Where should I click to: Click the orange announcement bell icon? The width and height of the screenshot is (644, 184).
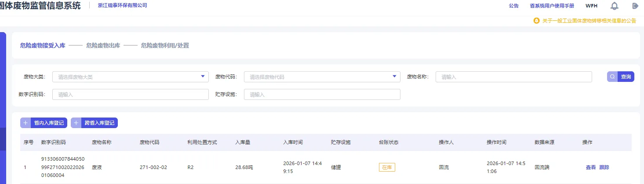pos(536,21)
